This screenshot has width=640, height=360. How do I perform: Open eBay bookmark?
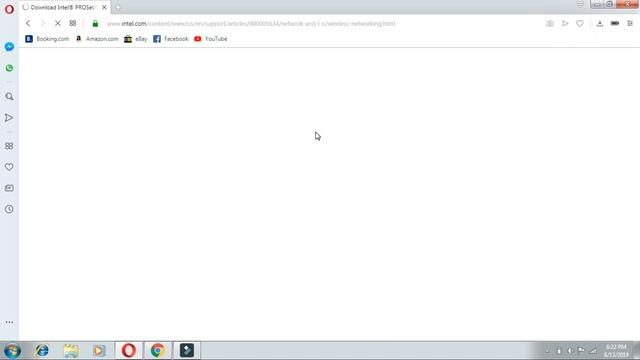click(x=136, y=39)
